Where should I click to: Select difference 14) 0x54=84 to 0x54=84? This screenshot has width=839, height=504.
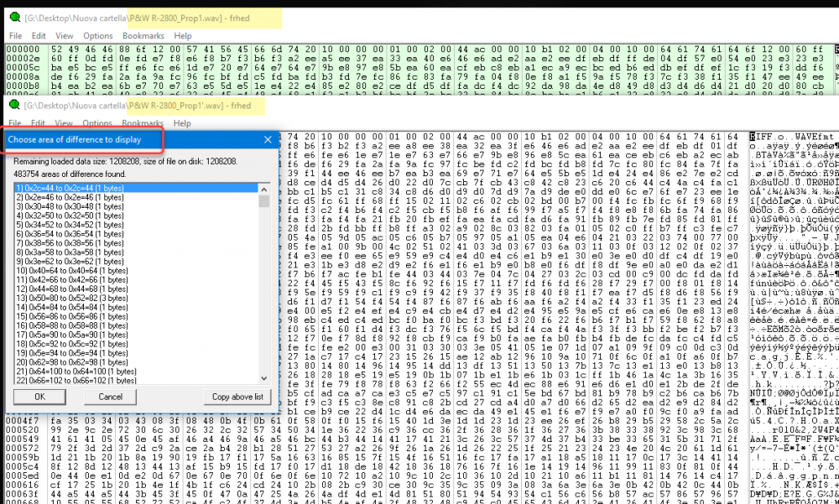137,307
